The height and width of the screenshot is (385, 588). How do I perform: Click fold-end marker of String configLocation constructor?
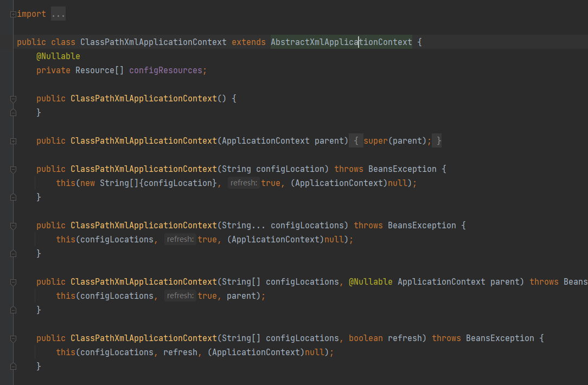[x=13, y=197]
